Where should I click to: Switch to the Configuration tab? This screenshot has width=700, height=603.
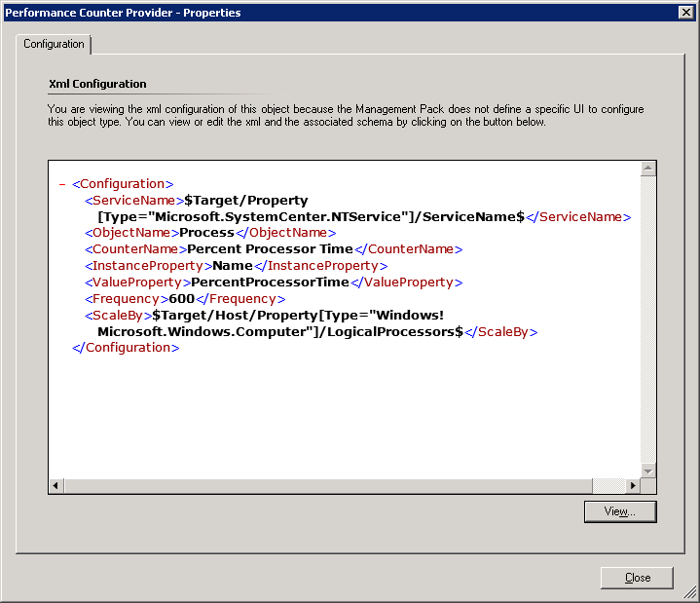[55, 45]
